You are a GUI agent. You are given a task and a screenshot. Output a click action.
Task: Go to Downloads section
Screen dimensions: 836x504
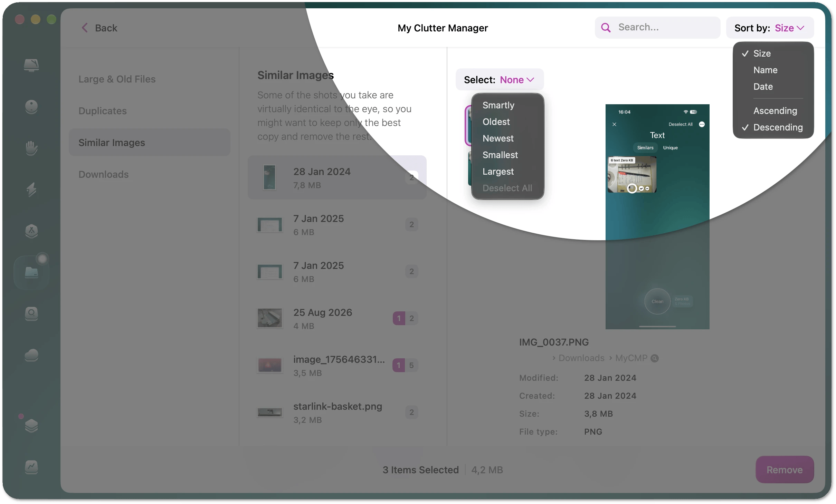tap(150, 174)
